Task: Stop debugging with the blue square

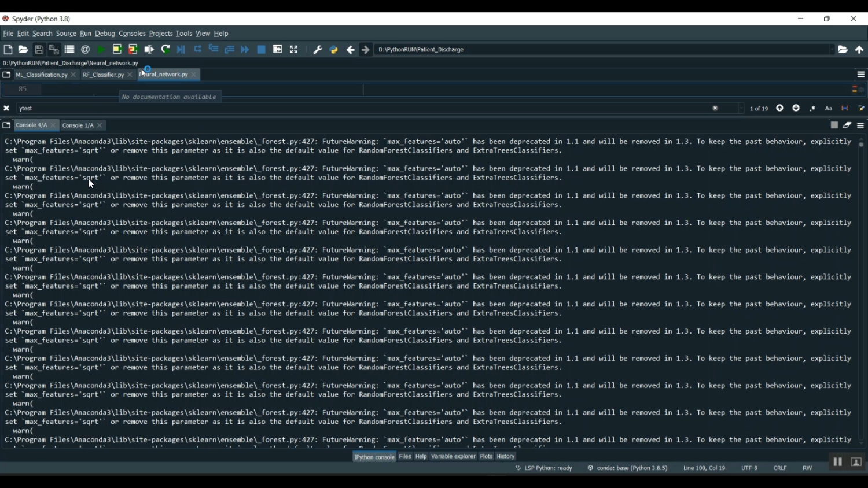Action: 261,50
